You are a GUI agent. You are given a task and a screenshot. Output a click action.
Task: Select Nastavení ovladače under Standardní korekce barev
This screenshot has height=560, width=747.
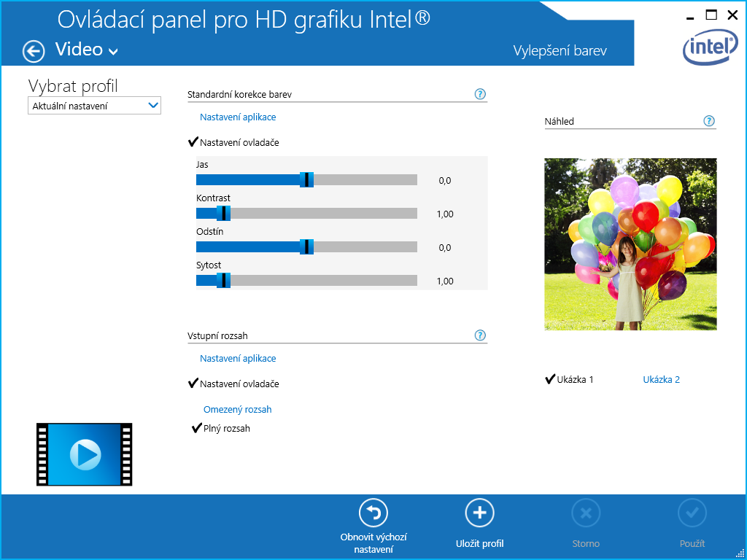pos(234,142)
